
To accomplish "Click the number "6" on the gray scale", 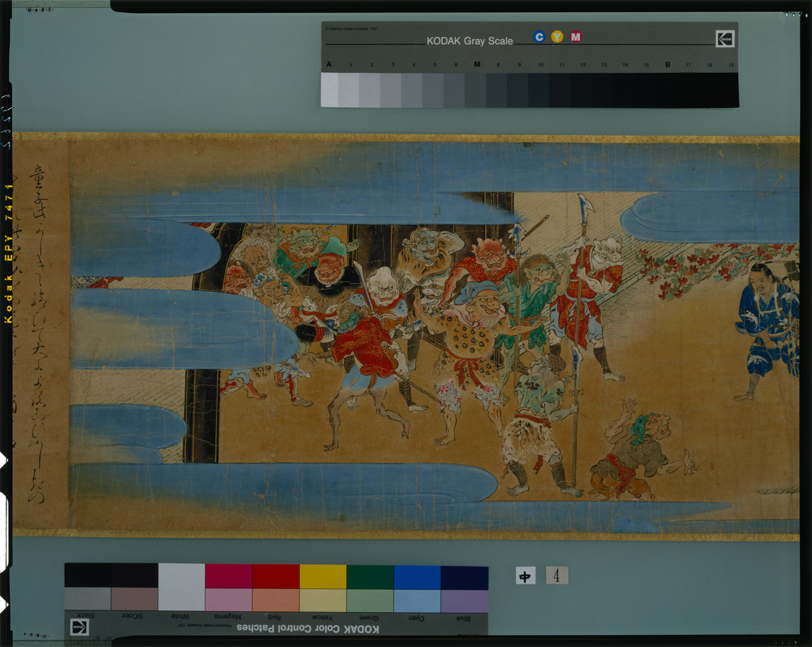I will [456, 65].
